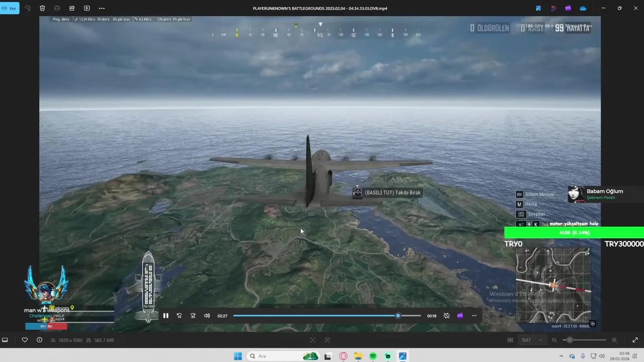Click the fit-to-window icon beside zoom percentage
The image size is (644, 362).
[510, 340]
